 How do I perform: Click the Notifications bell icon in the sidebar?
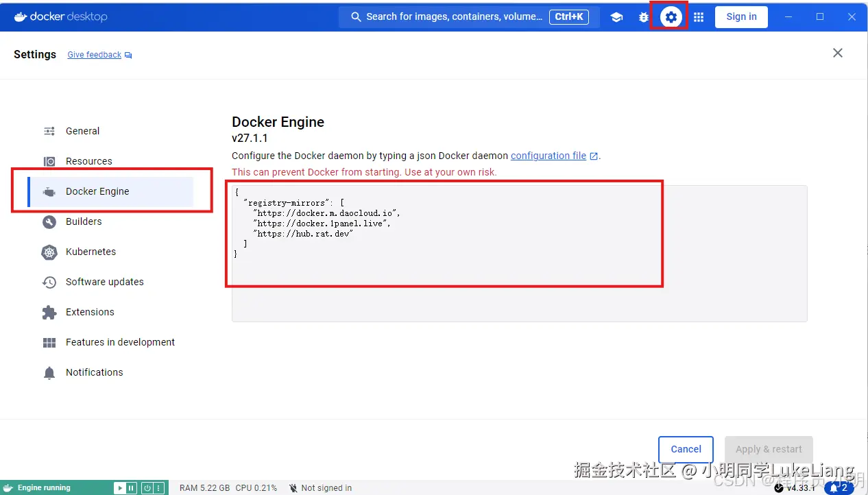click(x=49, y=372)
